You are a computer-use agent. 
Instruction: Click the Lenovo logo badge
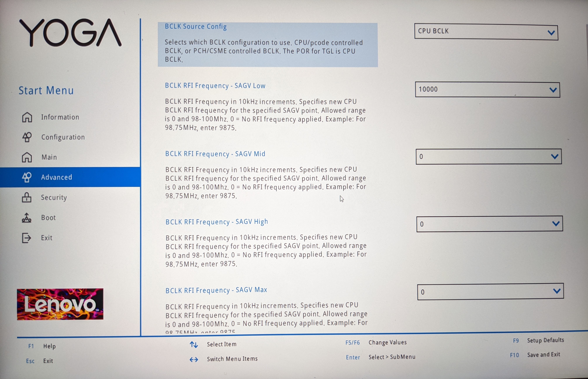[60, 304]
